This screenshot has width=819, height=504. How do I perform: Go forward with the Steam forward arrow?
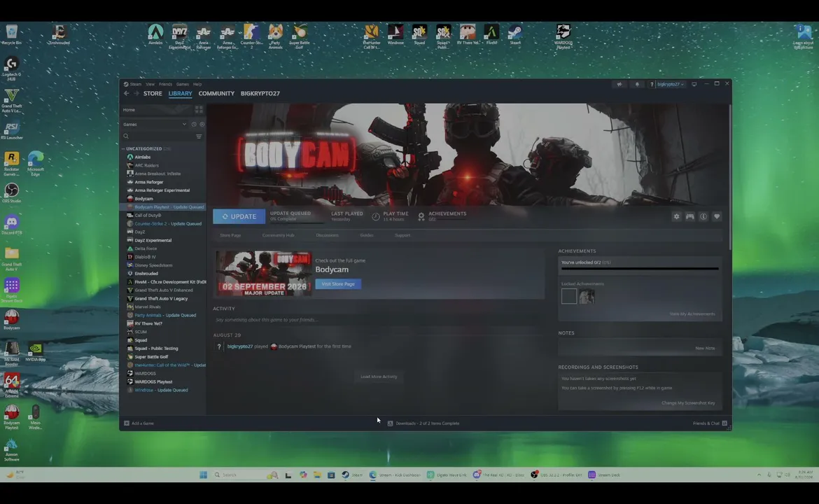136,94
